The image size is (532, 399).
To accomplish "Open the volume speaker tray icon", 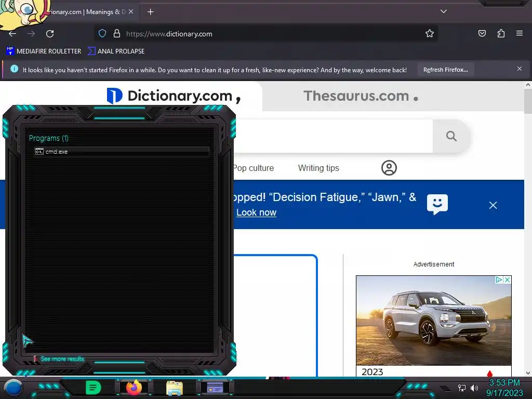I will pyautogui.click(x=474, y=388).
